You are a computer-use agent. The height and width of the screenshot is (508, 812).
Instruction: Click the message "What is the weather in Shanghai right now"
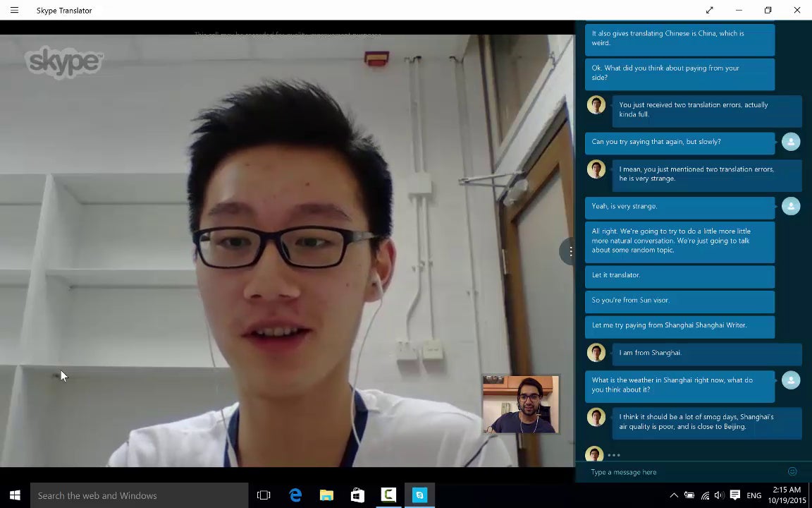pyautogui.click(x=680, y=385)
